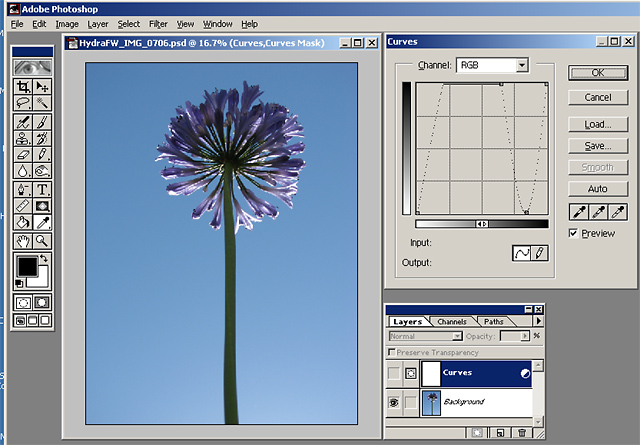
Task: Select the Zoom magnifier tool
Action: (x=43, y=241)
